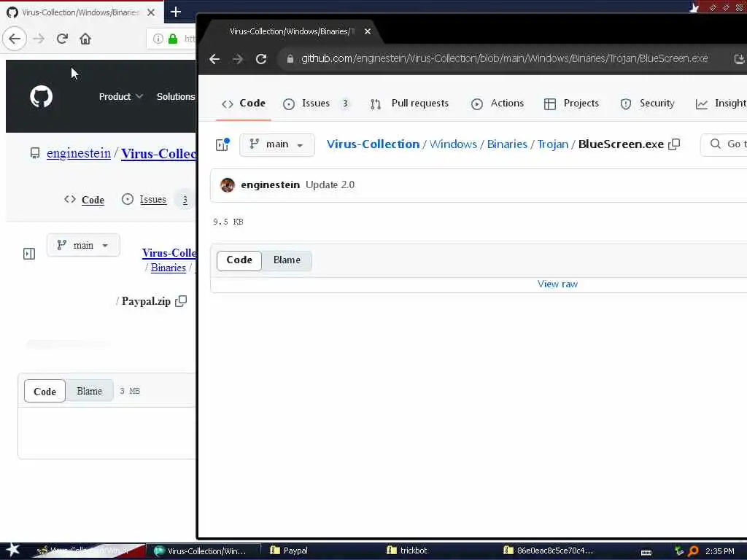The height and width of the screenshot is (560, 747).
Task: Click enginestein author name in commit row
Action: click(x=270, y=184)
